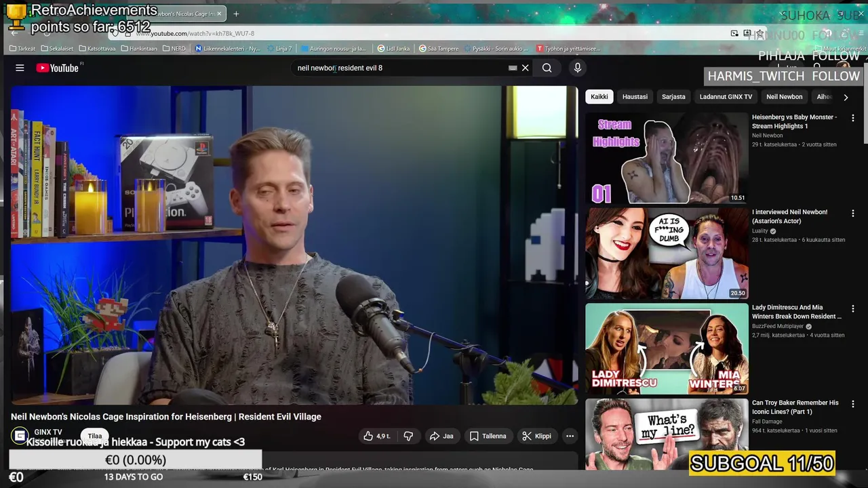
Task: Open NERD bookmark folder
Action: coord(174,49)
